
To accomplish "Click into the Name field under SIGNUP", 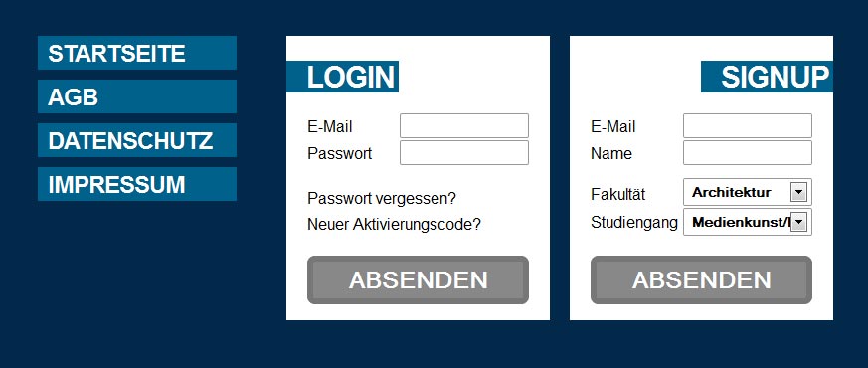I will tap(748, 153).
